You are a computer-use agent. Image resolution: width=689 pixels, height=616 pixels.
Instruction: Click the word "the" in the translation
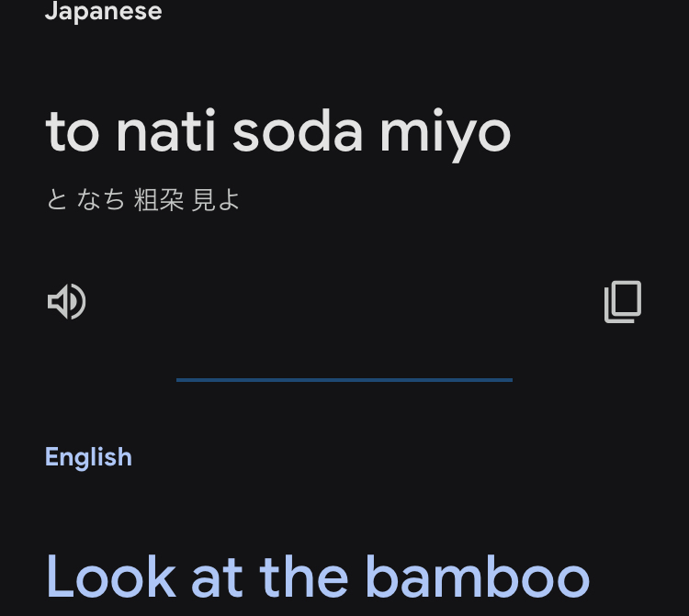pos(304,577)
